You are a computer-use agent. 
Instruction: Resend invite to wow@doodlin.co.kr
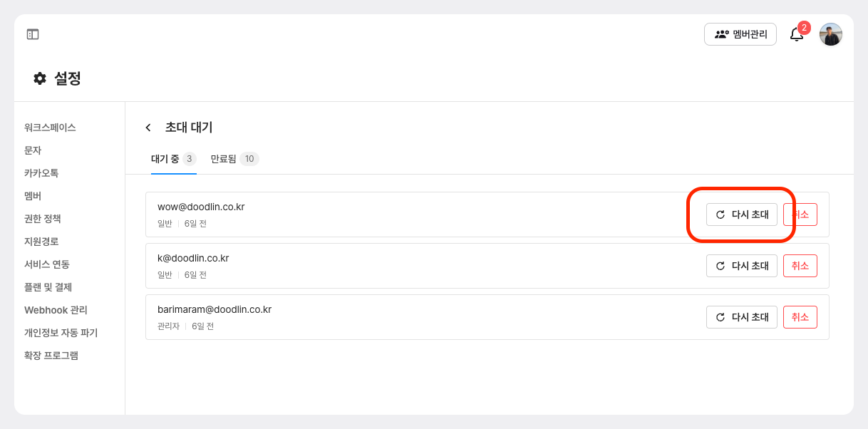tap(741, 214)
